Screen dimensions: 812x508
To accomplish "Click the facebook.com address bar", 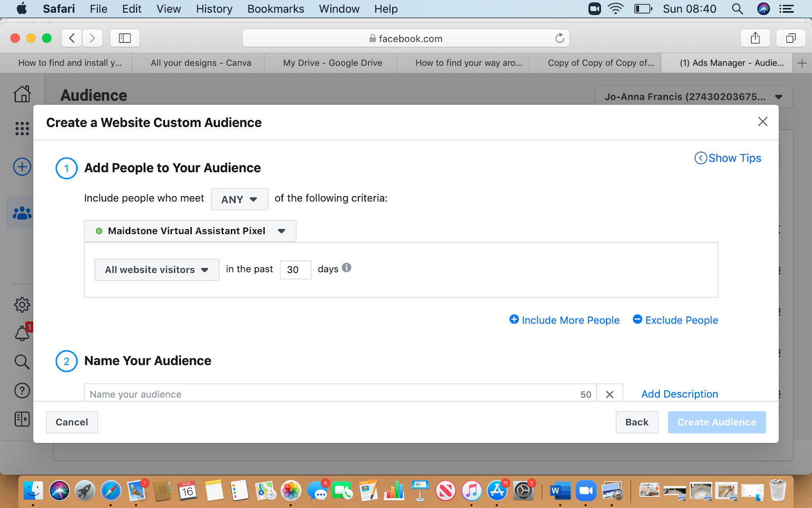I will click(406, 38).
